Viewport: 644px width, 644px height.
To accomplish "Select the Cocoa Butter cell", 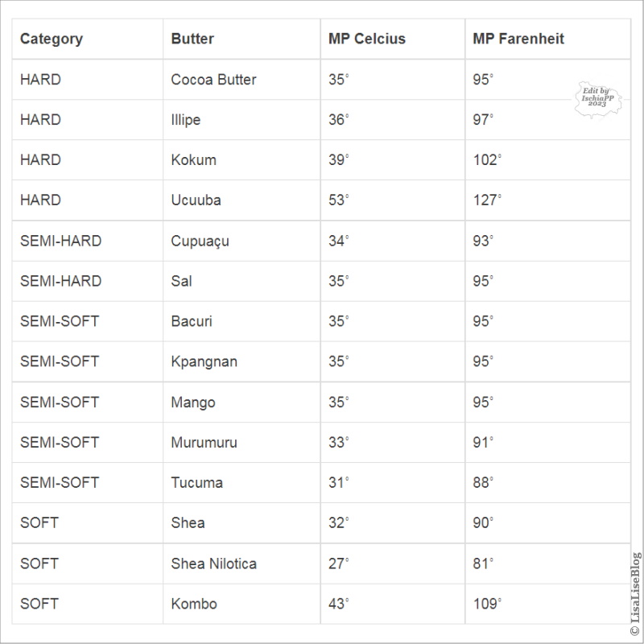I will pyautogui.click(x=213, y=80).
